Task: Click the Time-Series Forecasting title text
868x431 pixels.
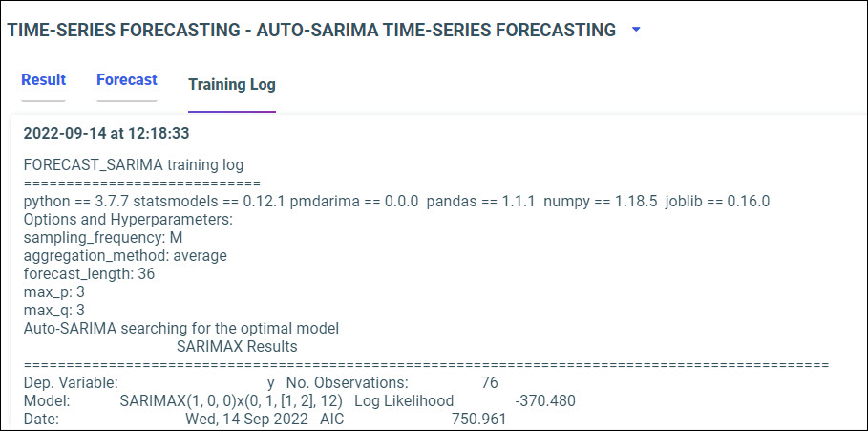Action: pyautogui.click(x=311, y=31)
